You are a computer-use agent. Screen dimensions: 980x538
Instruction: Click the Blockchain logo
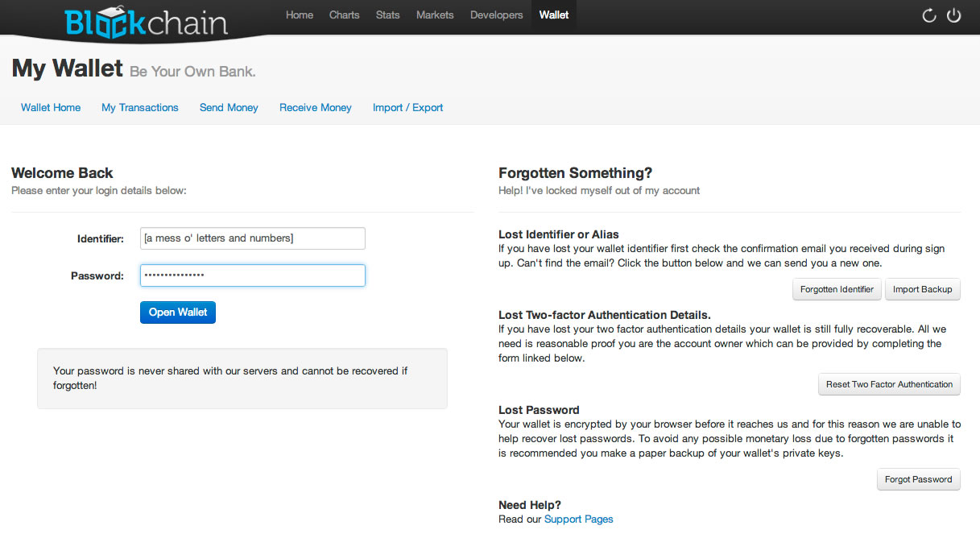click(146, 22)
